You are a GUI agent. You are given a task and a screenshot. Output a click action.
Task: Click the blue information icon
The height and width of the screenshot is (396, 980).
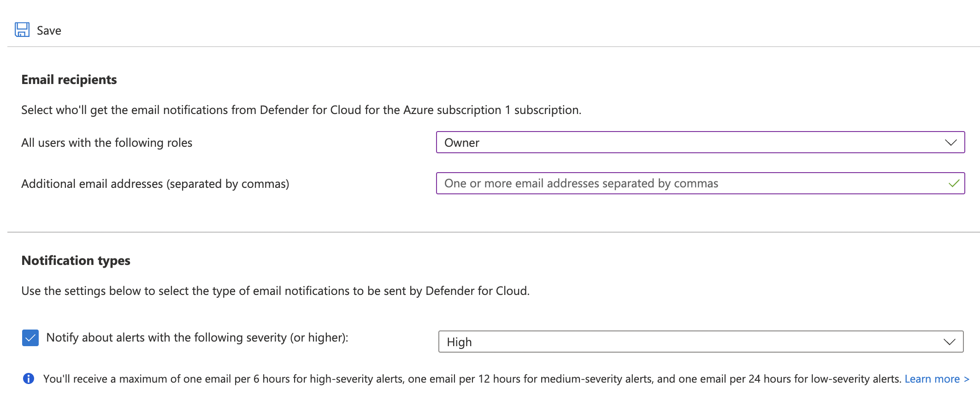(29, 378)
